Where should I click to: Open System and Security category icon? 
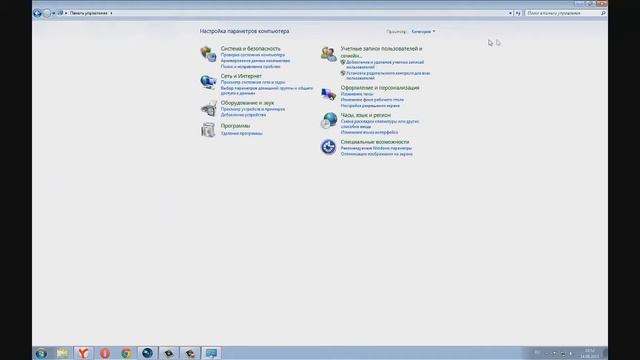tap(208, 54)
